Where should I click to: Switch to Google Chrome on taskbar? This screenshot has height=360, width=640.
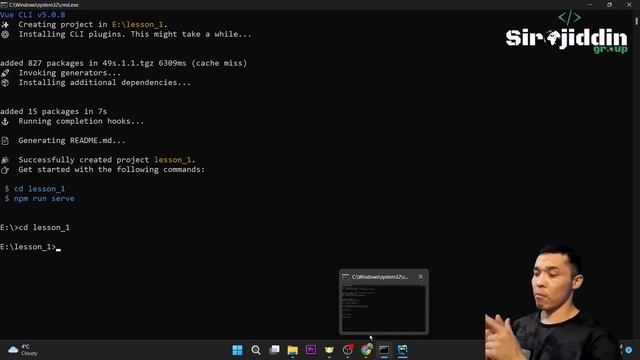(366, 350)
